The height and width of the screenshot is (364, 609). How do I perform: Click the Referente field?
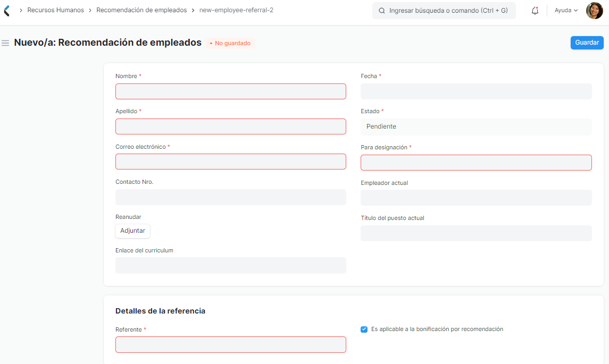coord(230,344)
